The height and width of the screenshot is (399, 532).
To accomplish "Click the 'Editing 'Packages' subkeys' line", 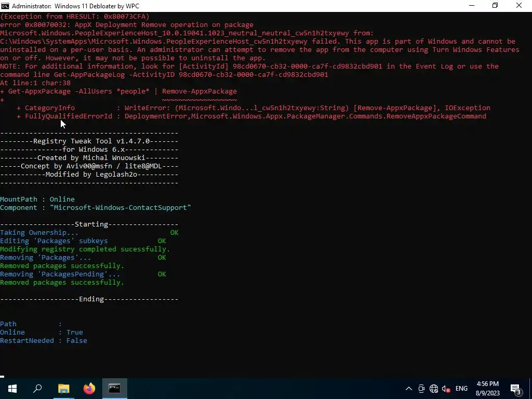I will [83, 241].
